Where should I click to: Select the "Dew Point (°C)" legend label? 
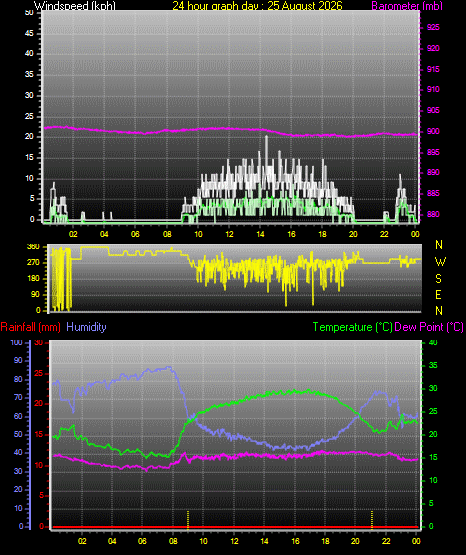click(429, 327)
